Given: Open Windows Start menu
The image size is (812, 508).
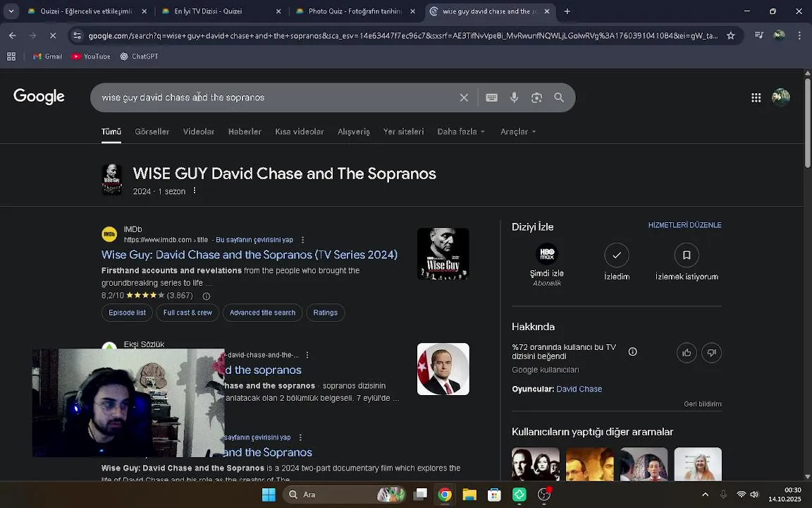Looking at the screenshot, I should coord(269,495).
